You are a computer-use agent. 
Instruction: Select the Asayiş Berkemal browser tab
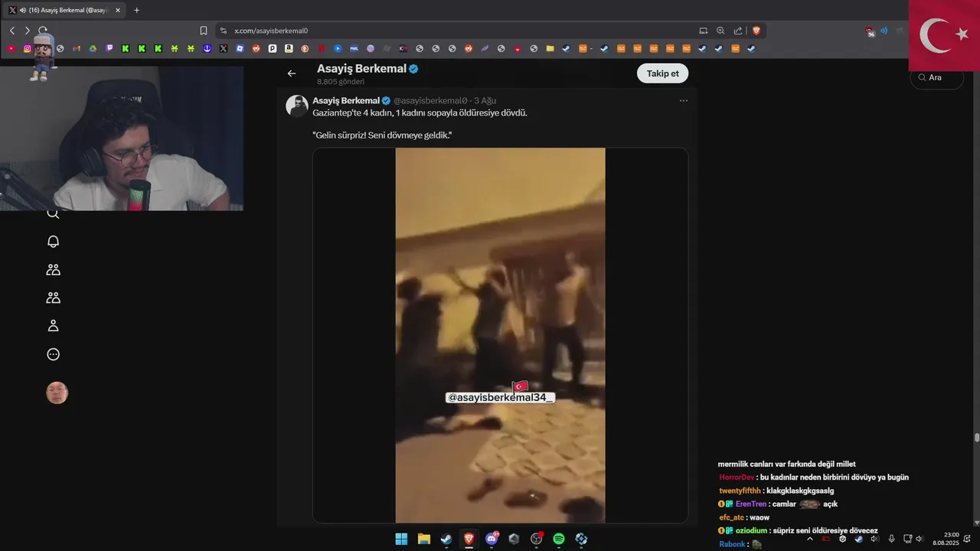tap(64, 11)
